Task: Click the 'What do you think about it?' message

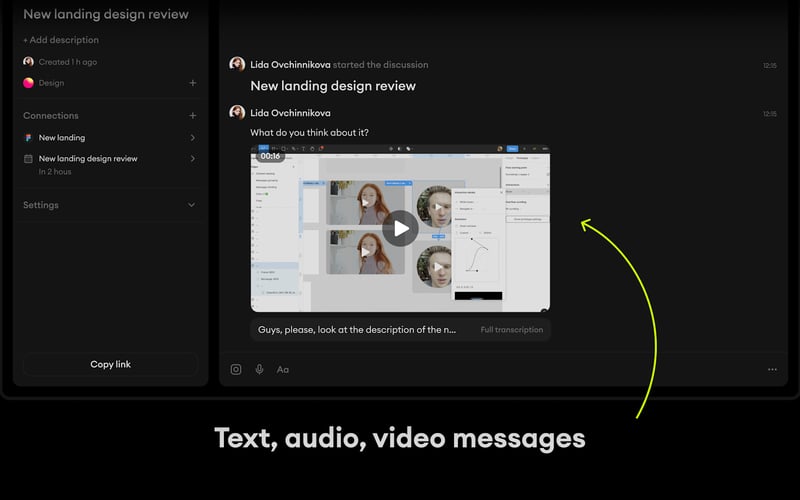Action: 309,133
